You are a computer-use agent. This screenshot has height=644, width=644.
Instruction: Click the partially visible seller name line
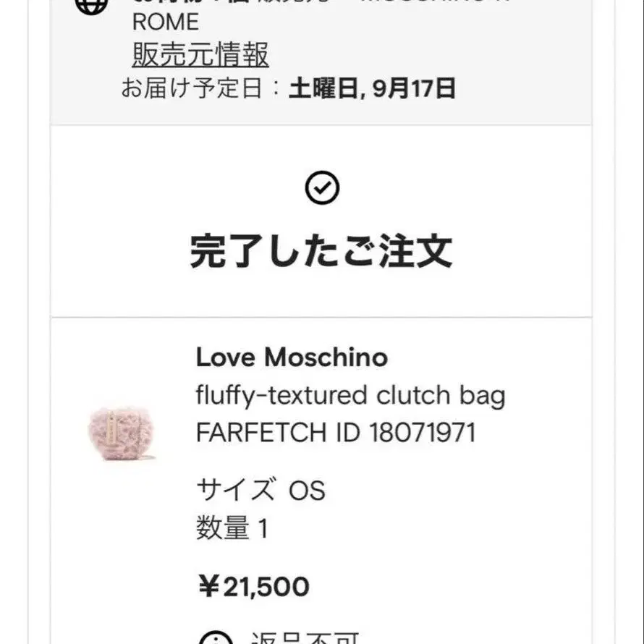[x=318, y=4]
